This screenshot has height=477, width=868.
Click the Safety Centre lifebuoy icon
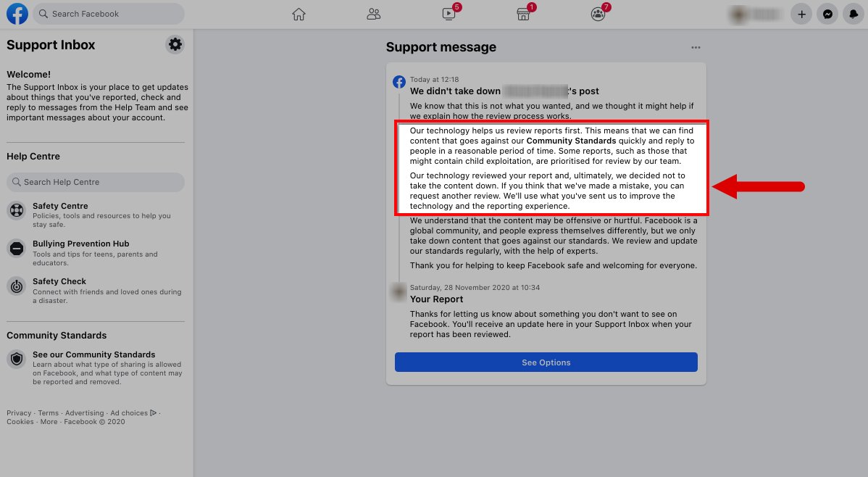pos(17,210)
